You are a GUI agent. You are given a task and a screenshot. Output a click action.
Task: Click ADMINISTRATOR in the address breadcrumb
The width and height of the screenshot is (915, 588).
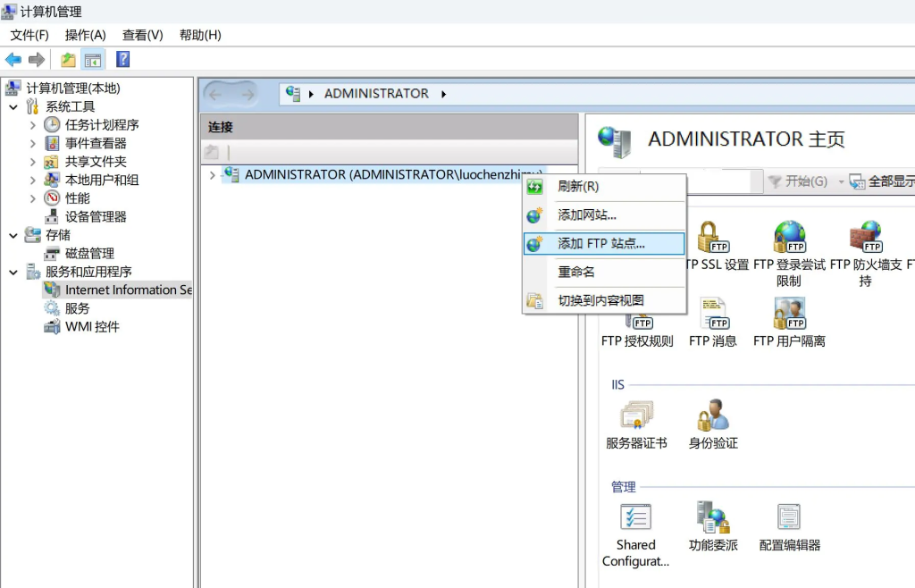coord(376,93)
